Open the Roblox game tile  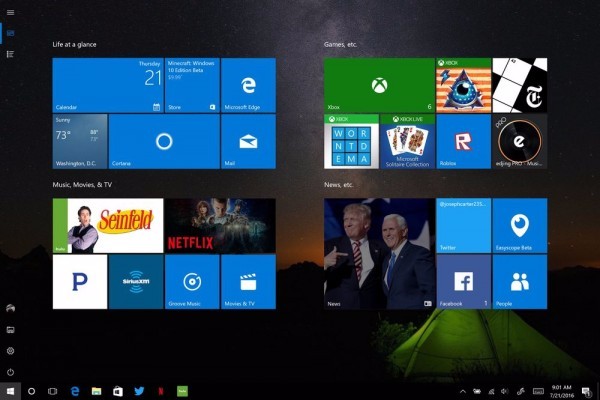coord(463,141)
